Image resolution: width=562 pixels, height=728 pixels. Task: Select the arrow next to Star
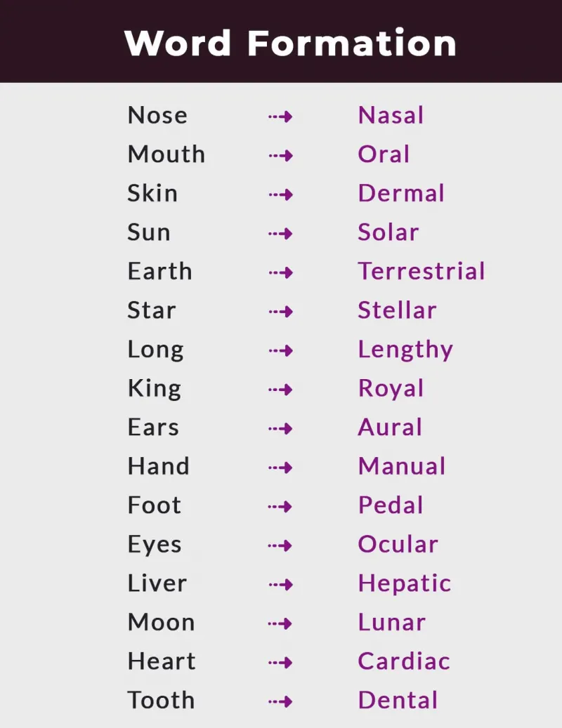280,311
